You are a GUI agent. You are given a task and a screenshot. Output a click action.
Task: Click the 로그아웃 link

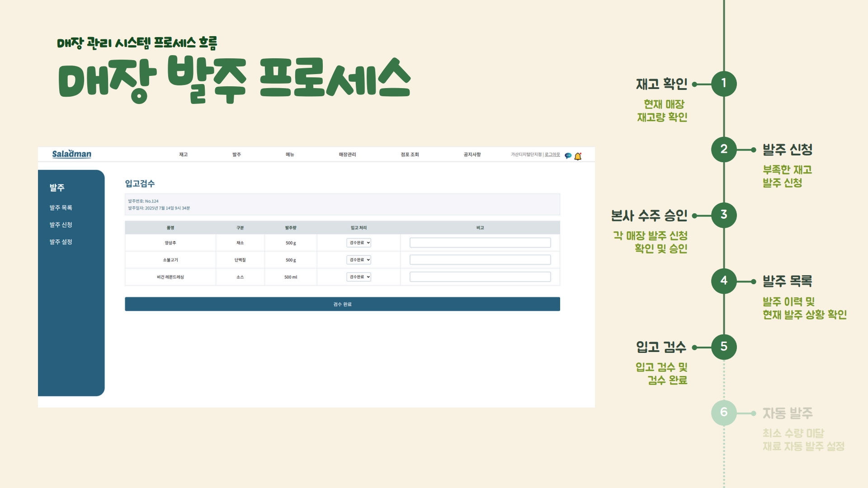[552, 155]
